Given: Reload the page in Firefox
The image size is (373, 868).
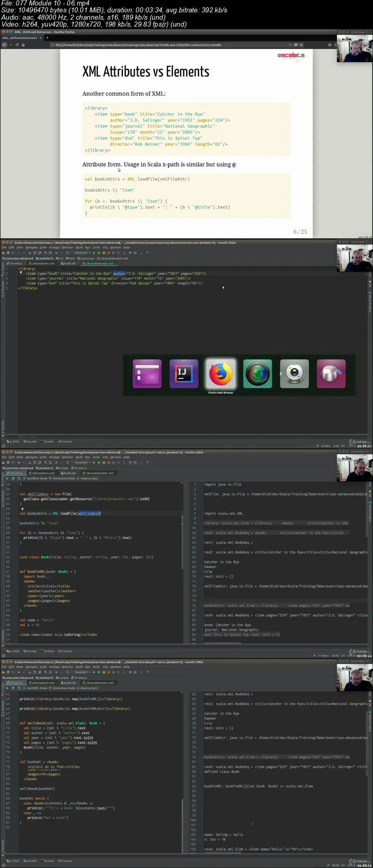Looking at the screenshot, I should pyautogui.click(x=17, y=45).
